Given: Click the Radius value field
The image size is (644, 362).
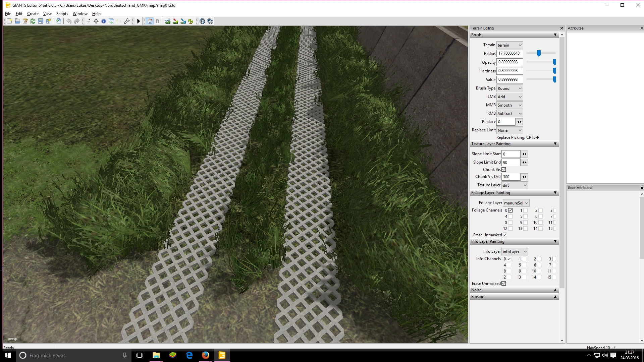Looking at the screenshot, I should pos(509,53).
